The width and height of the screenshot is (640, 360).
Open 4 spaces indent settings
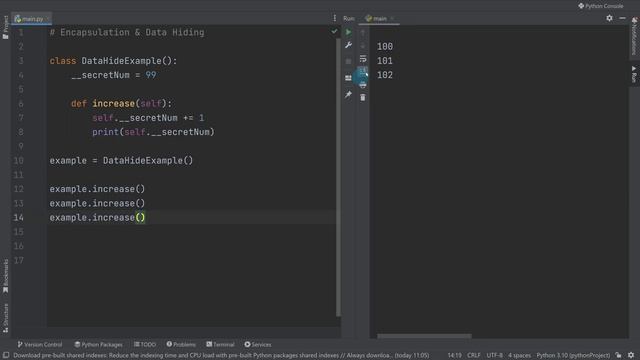[x=519, y=356]
